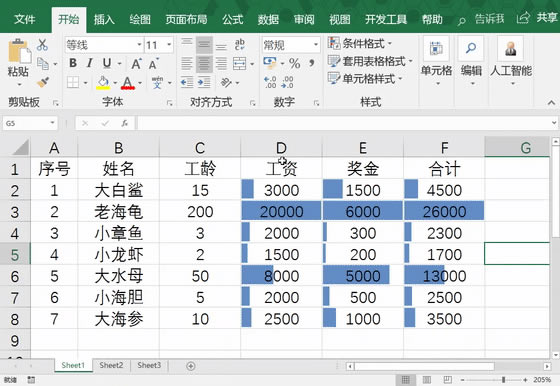Click the Wrap Text icon

[x=240, y=45]
